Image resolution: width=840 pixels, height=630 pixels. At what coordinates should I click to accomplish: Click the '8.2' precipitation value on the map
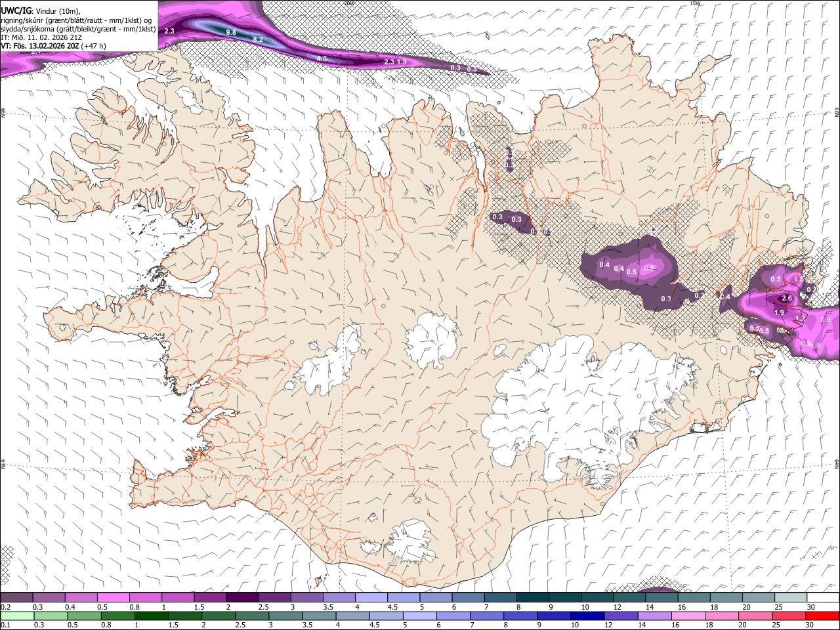258,39
